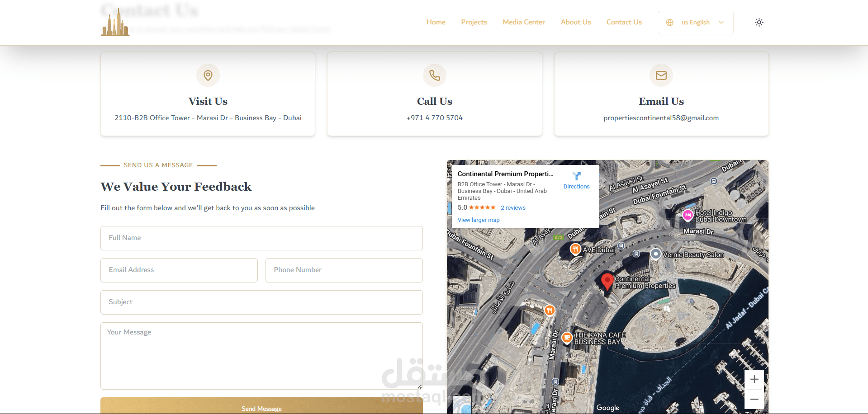This screenshot has width=868, height=414.
Task: Click the restaurant marker left of Marasi Dr
Action: click(x=549, y=310)
